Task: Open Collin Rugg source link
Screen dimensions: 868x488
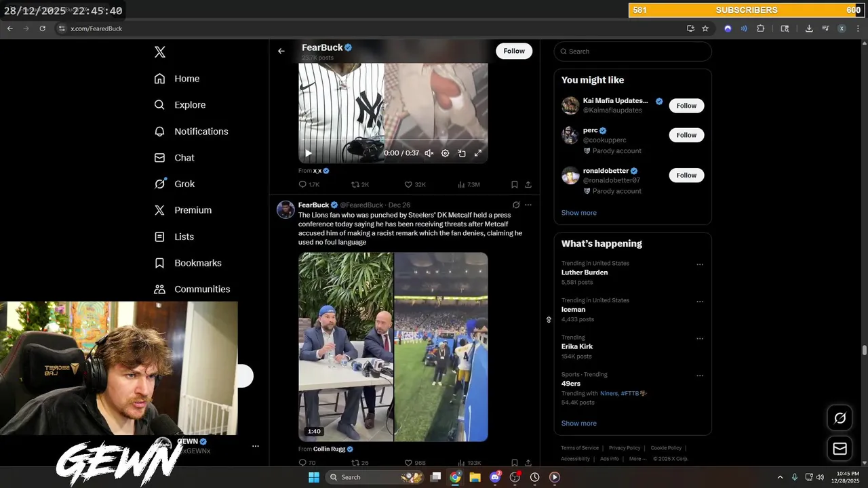Action: point(329,449)
